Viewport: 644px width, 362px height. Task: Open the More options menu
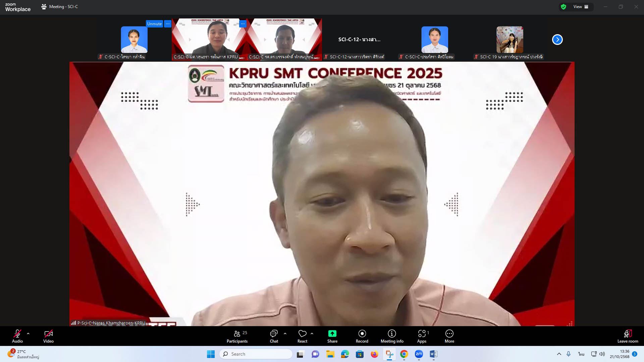point(449,336)
